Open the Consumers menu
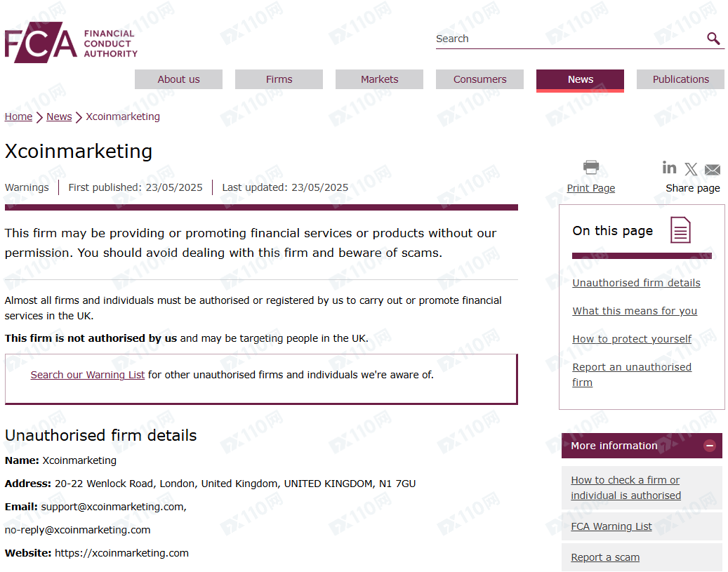The image size is (728, 572). (479, 79)
